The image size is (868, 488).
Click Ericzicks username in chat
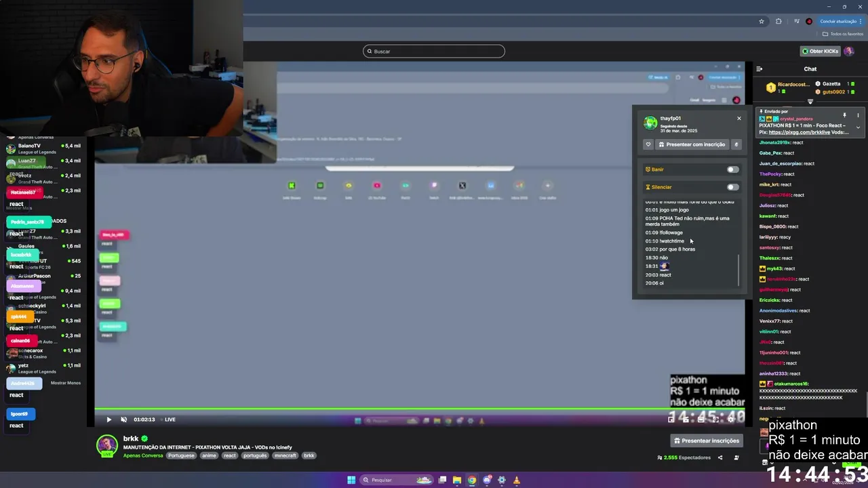coord(770,300)
